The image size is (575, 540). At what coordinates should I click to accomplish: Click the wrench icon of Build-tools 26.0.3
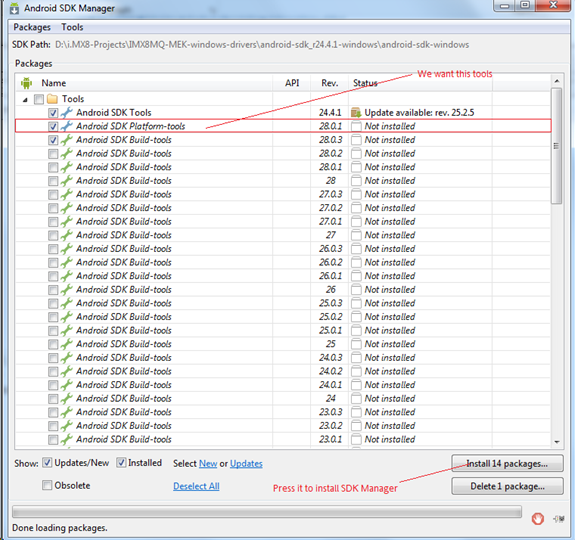(66, 249)
